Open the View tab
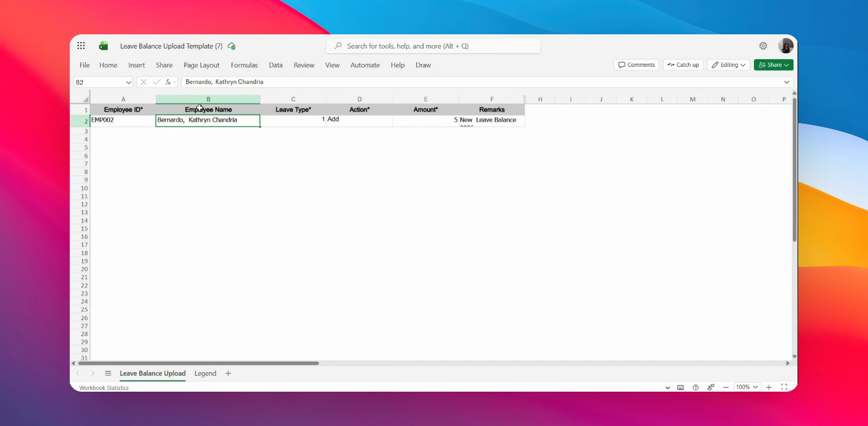Image resolution: width=868 pixels, height=426 pixels. click(x=332, y=65)
